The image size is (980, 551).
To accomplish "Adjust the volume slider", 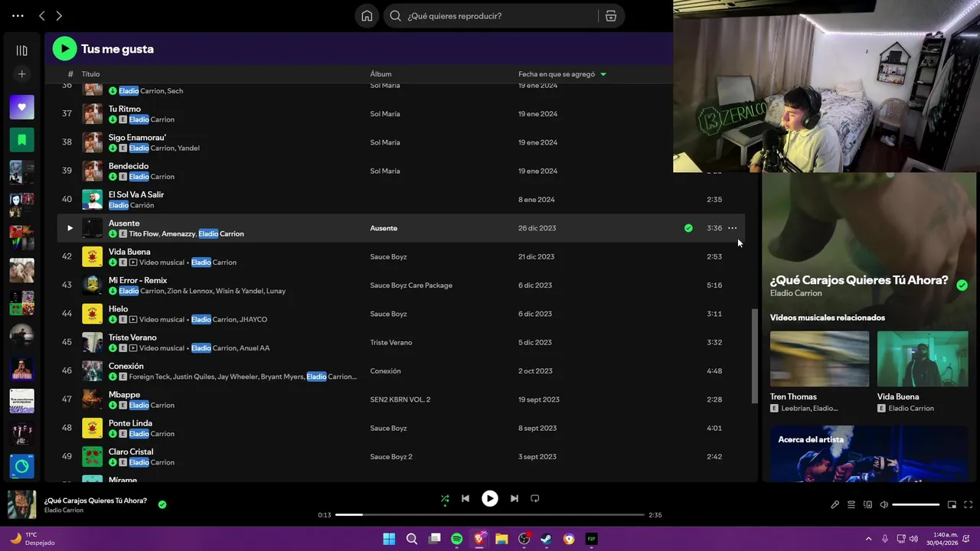I will click(x=916, y=505).
